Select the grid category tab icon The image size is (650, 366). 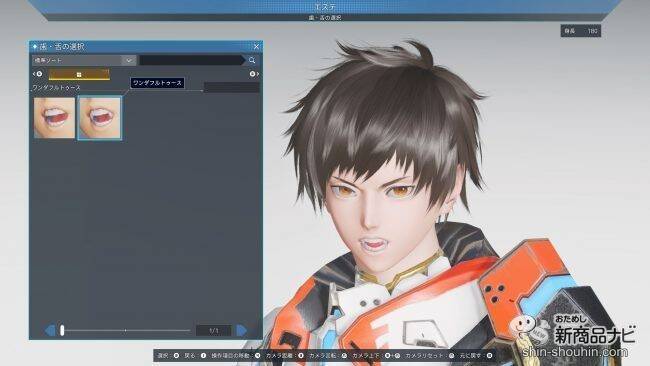coord(79,75)
